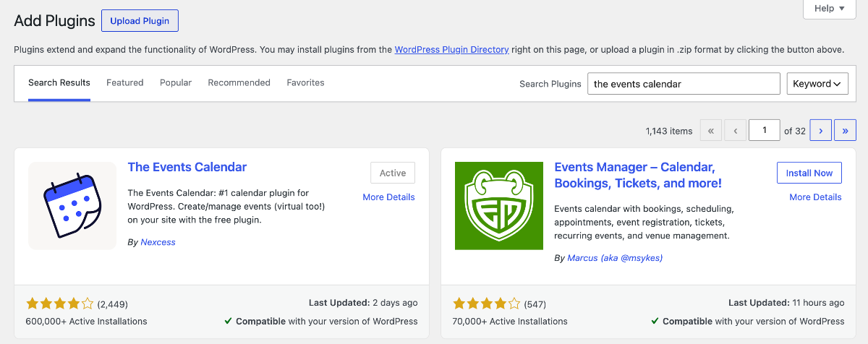Click the Upload Plugin button
The height and width of the screenshot is (344, 868).
140,21
